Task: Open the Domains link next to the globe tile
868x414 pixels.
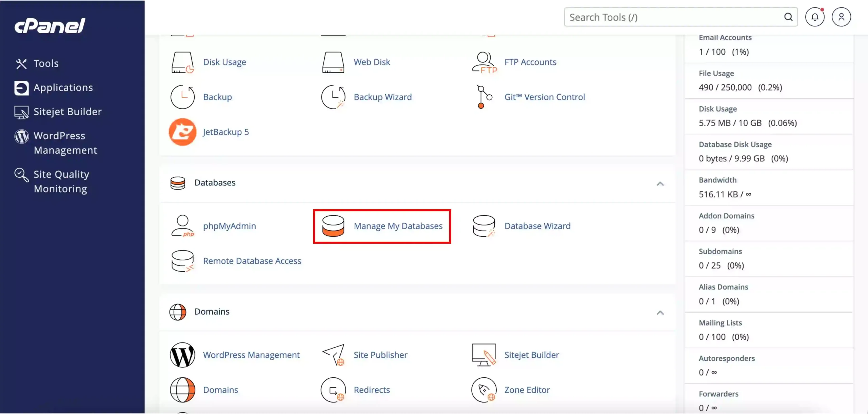Action: [220, 390]
